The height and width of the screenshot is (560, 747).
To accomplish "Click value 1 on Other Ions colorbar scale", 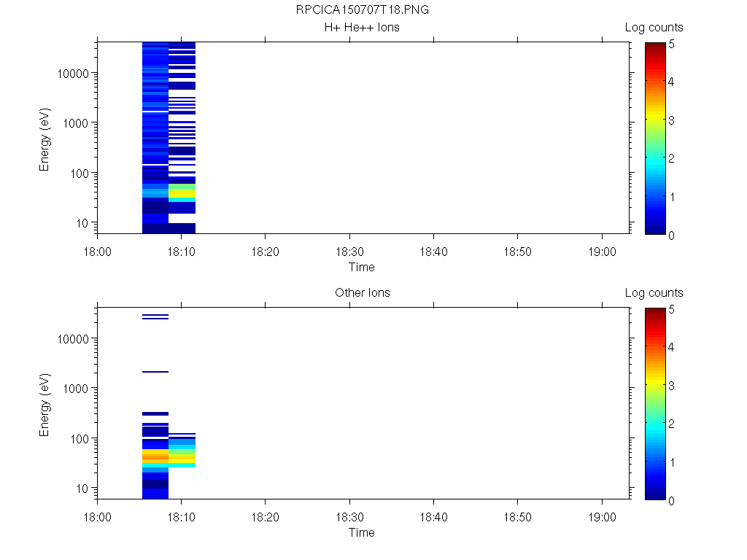I will click(672, 462).
